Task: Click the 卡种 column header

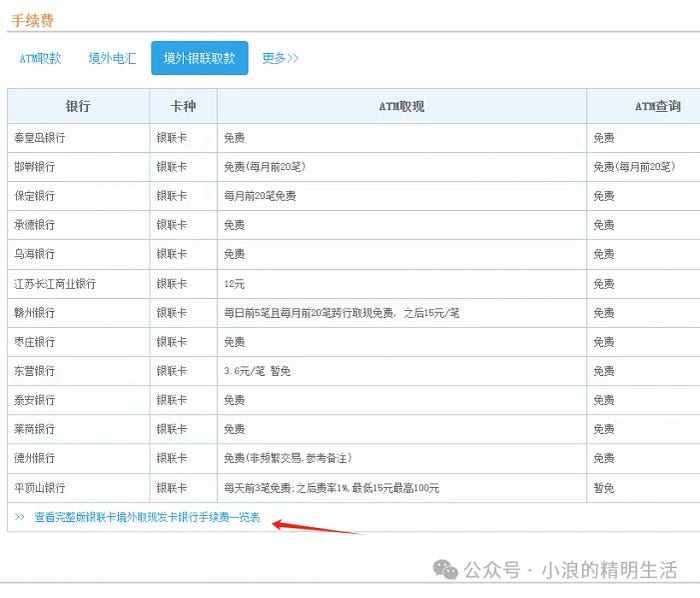Action: tap(183, 106)
